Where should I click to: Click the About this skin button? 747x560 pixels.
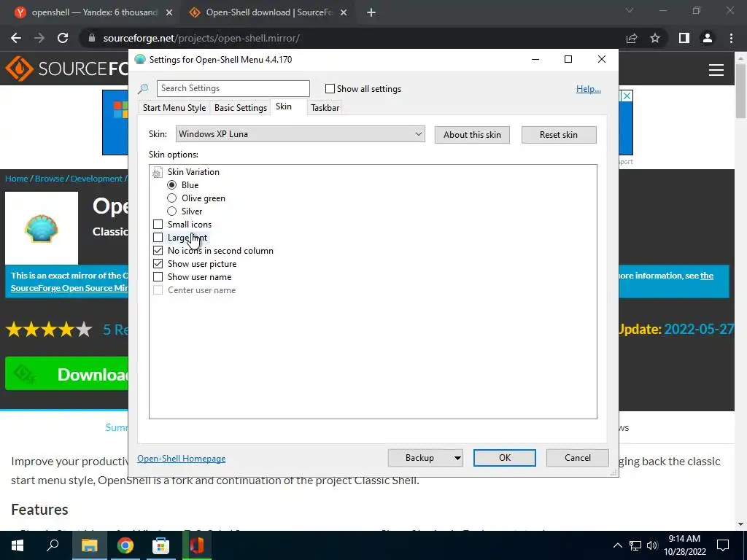point(472,135)
